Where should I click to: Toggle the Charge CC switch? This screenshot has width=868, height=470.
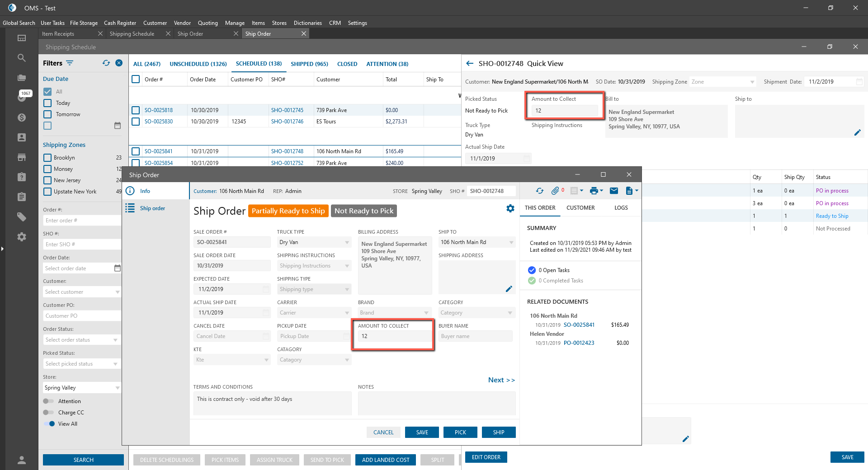pyautogui.click(x=48, y=413)
